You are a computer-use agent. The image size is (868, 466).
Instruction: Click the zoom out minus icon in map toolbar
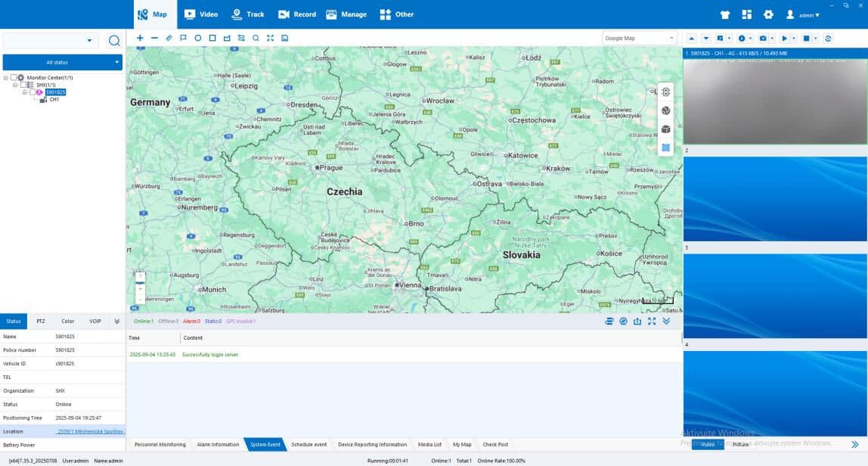[154, 39]
